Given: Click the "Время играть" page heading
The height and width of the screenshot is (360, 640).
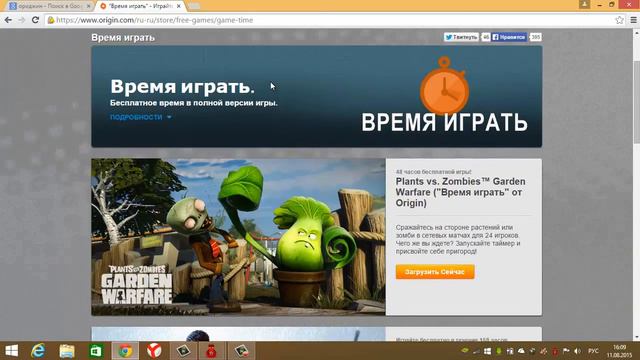Looking at the screenshot, I should tap(123, 38).
